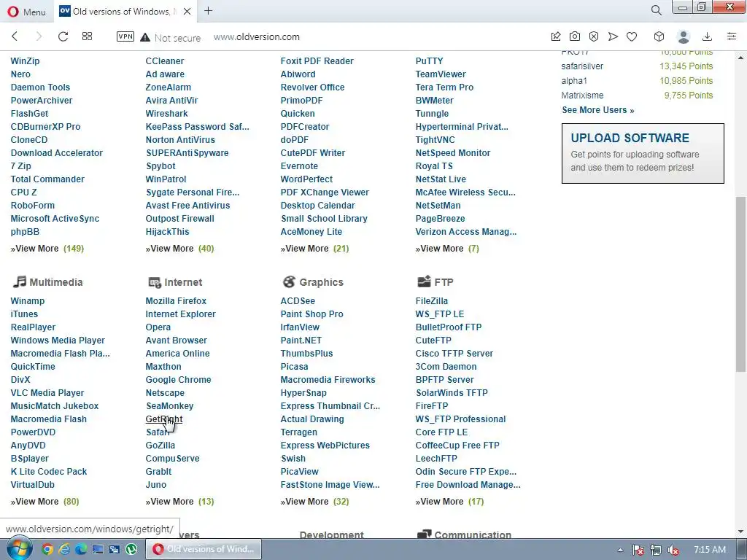
Task: Click the FTP category icon
Action: (x=424, y=282)
